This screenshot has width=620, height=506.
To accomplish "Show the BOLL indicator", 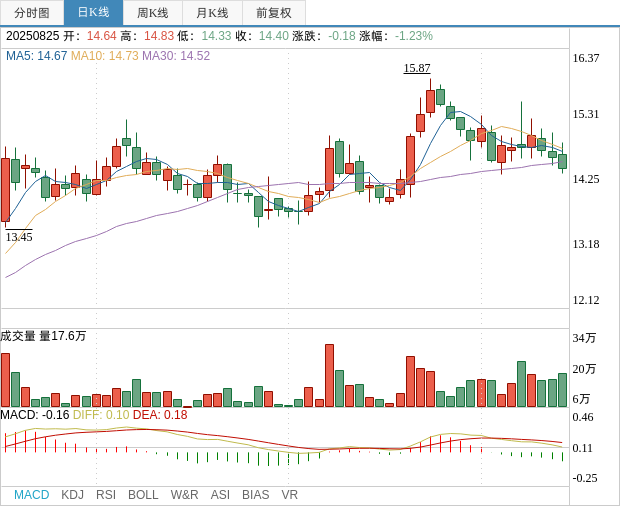I will point(143,495).
